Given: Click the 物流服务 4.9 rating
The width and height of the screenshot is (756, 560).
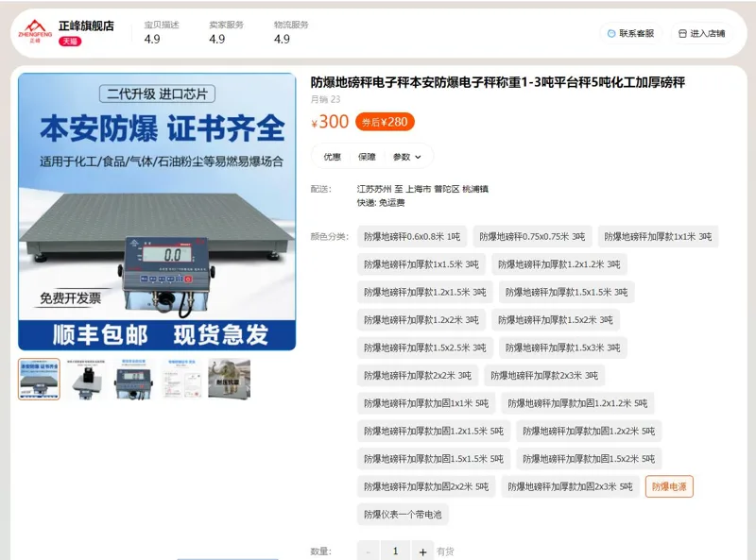Looking at the screenshot, I should click(x=291, y=32).
